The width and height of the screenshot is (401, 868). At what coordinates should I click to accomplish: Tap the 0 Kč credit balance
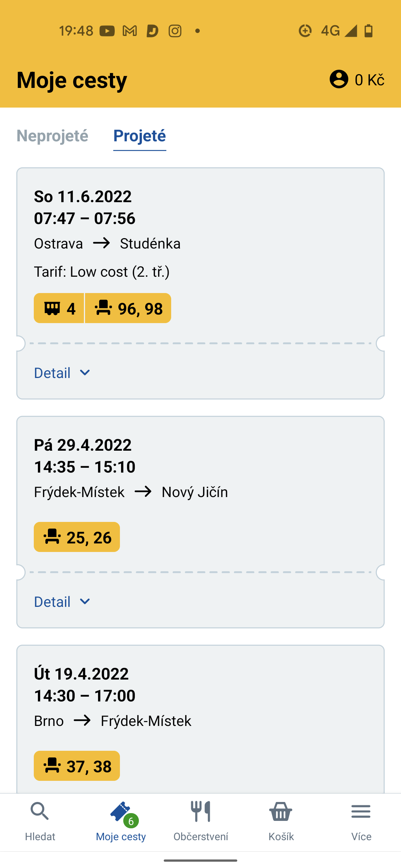pyautogui.click(x=369, y=80)
